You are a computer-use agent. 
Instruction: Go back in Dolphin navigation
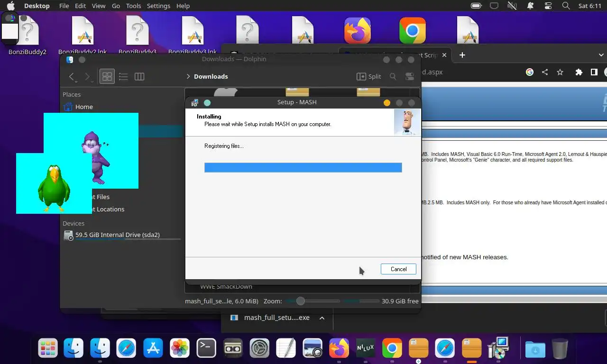click(72, 76)
